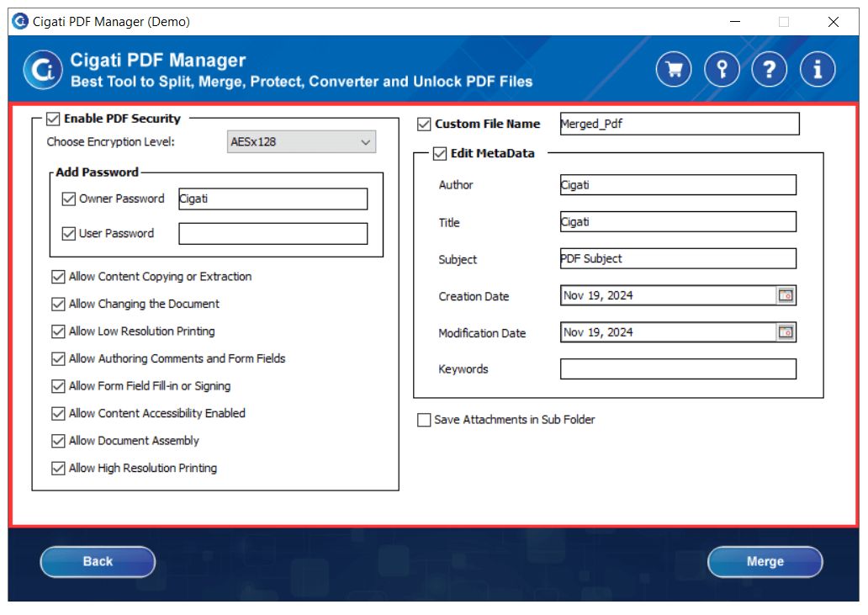868x615 pixels.
Task: Uncheck the Custom File Name checkbox
Action: (x=424, y=124)
